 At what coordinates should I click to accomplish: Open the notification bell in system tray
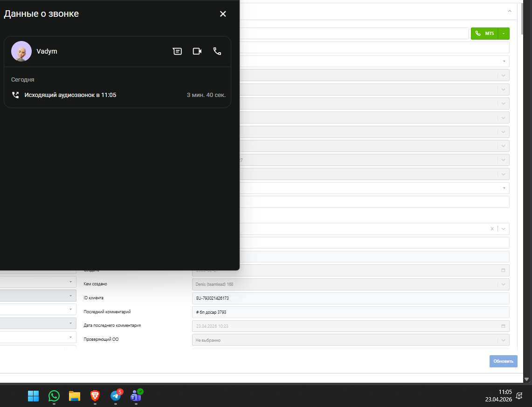(519, 395)
